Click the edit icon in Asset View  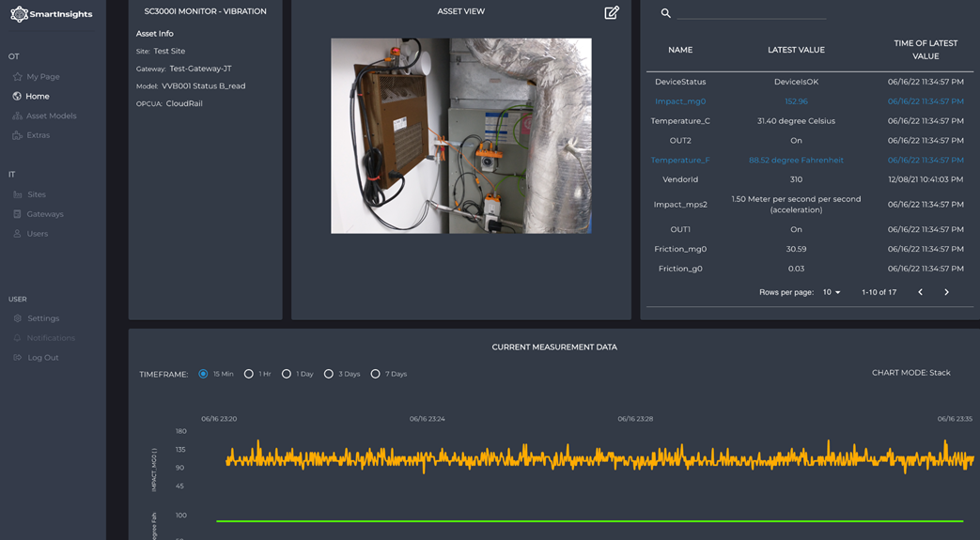click(612, 13)
